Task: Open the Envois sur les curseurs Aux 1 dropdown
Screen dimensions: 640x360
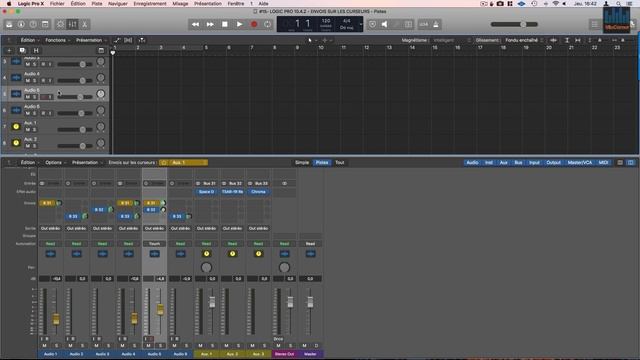Action: (183, 162)
